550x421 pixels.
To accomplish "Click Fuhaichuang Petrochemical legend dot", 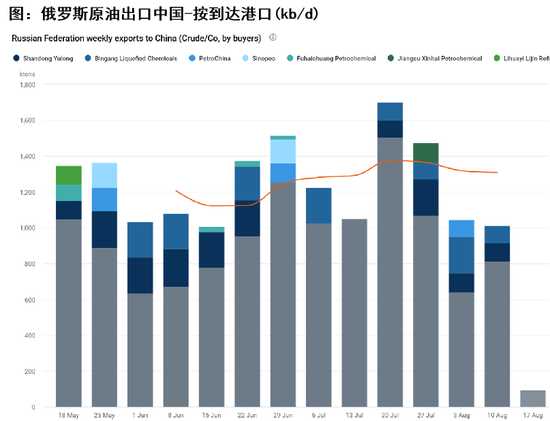I will click(290, 58).
